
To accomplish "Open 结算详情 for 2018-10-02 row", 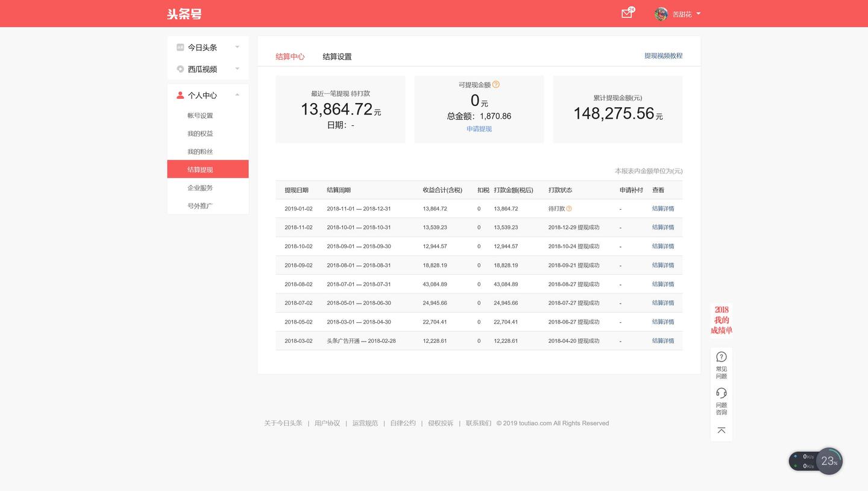I will coord(663,246).
